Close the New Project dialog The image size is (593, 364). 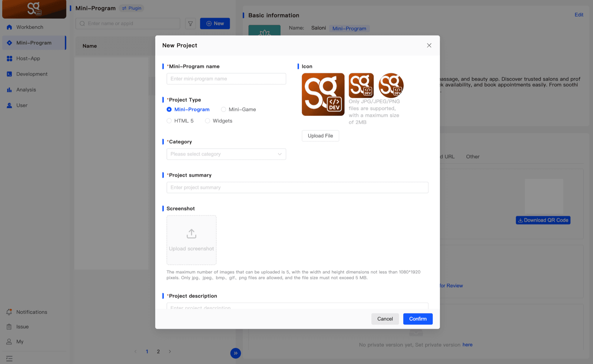point(429,46)
